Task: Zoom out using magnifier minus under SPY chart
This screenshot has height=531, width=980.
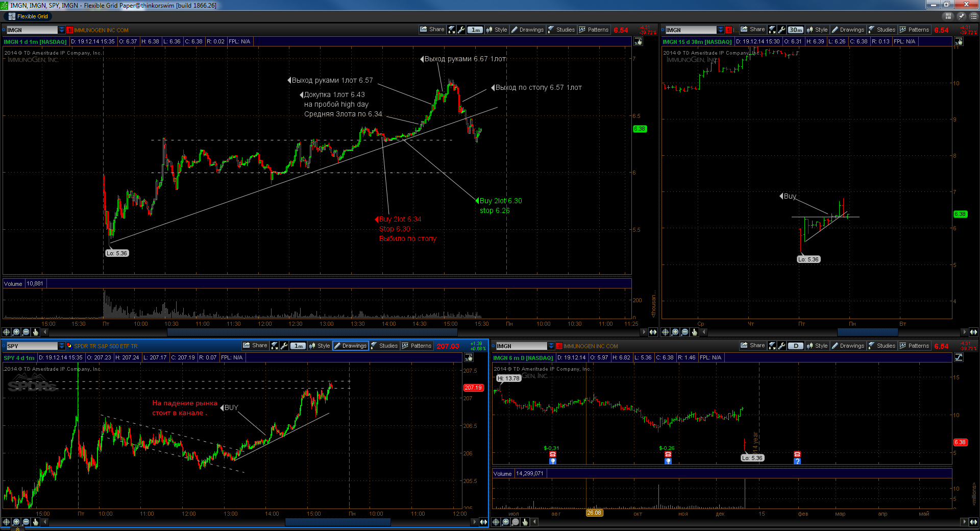Action: pyautogui.click(x=26, y=522)
